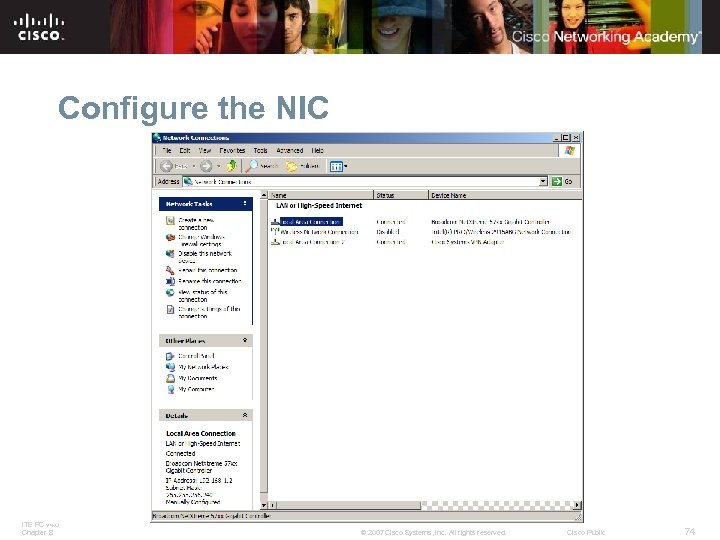Open the File menu
This screenshot has width=720, height=540.
click(167, 150)
